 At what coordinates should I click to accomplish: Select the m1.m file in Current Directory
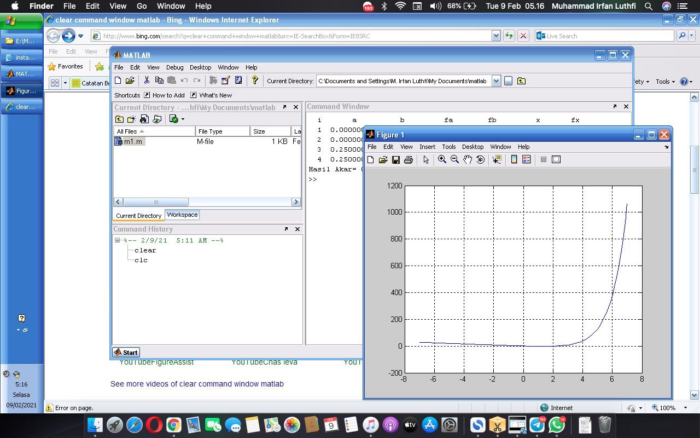[x=129, y=142]
